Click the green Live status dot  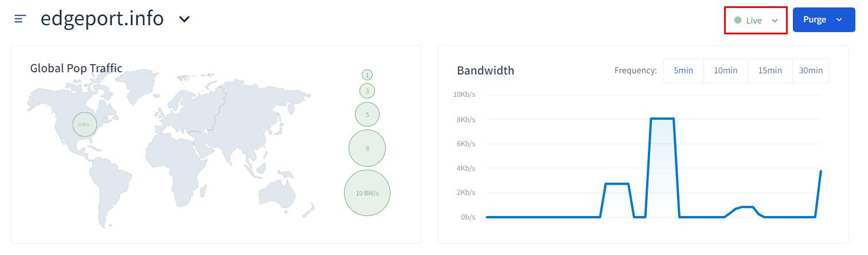(x=738, y=21)
